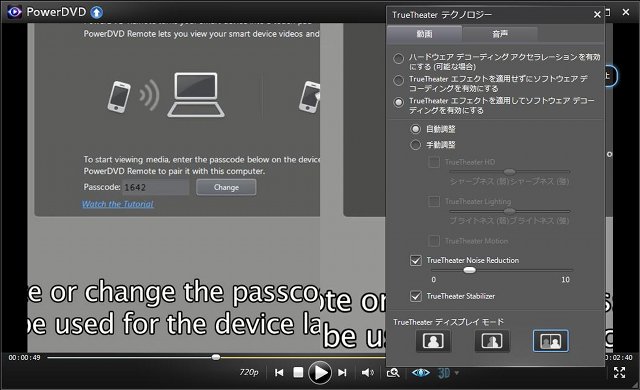Switch to the 動画 video tab
The image size is (640, 390).
(424, 34)
